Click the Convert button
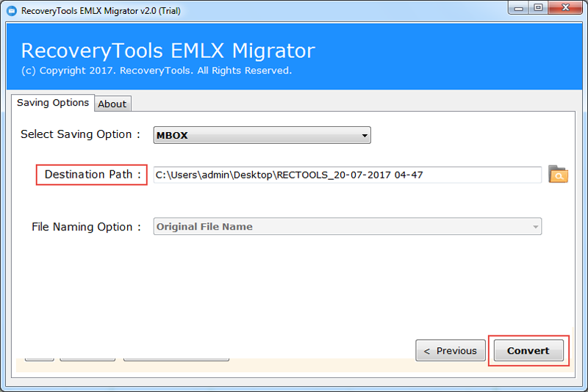 528,350
